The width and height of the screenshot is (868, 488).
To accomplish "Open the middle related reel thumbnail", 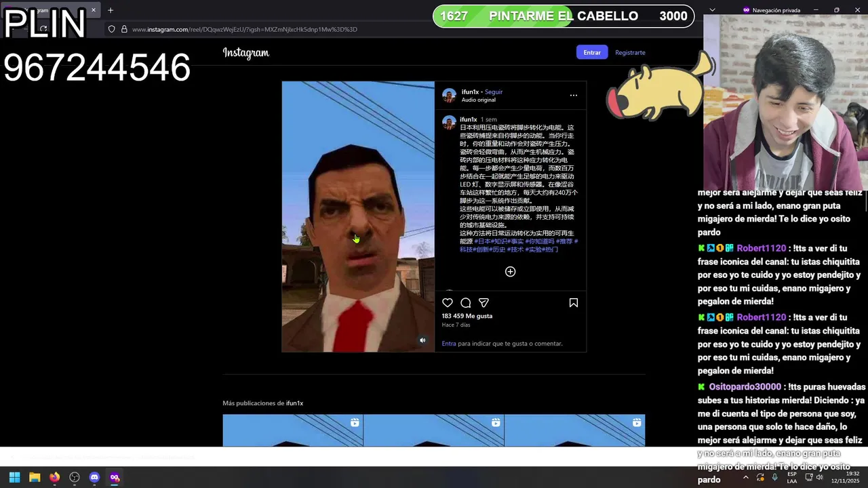I will (434, 430).
